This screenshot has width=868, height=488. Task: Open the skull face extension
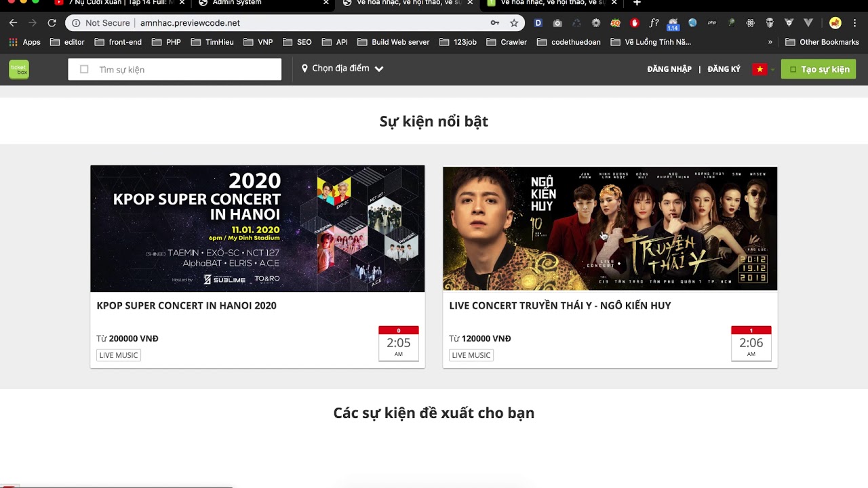[770, 23]
